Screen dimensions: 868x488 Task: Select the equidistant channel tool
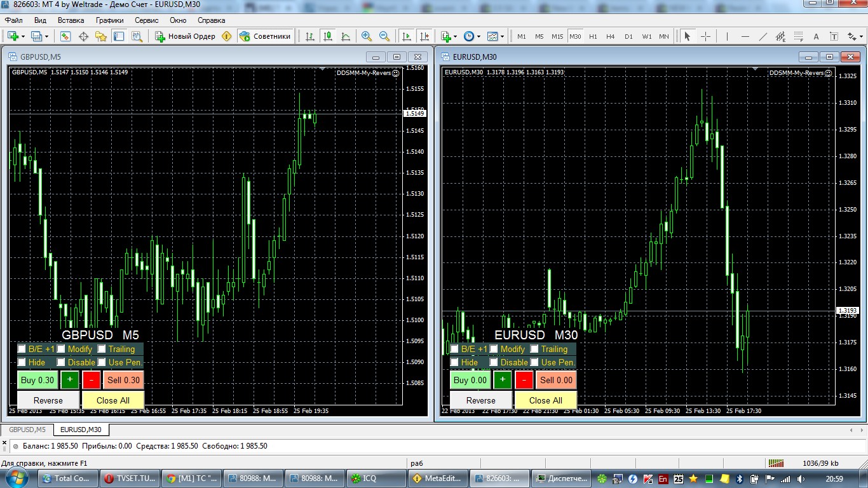(x=781, y=36)
